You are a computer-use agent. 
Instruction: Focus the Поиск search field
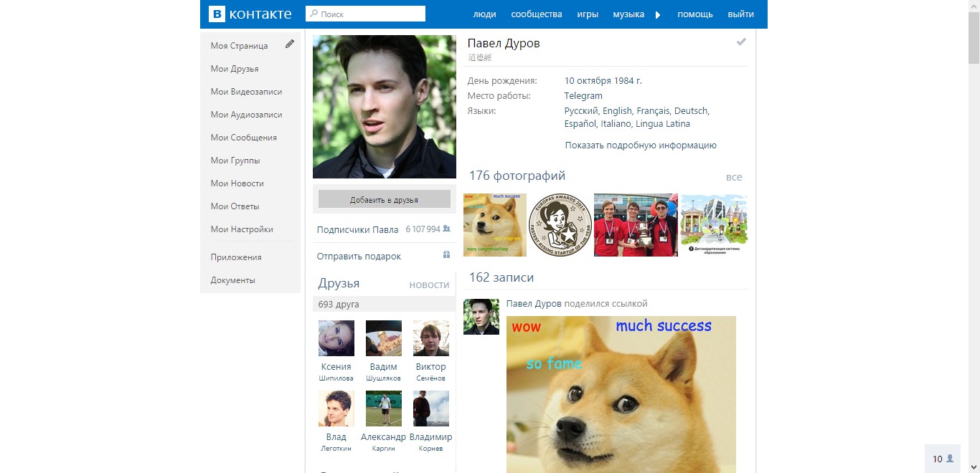(x=365, y=14)
